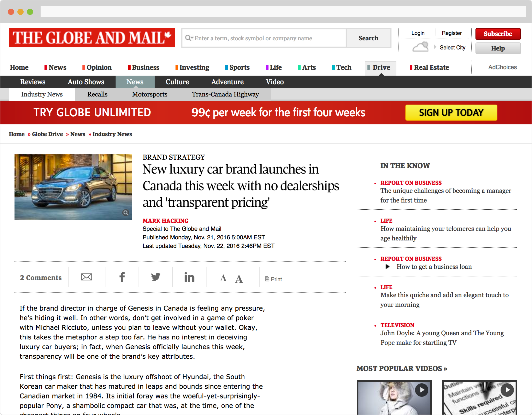Click the browser address bar
The image size is (532, 415).
click(x=283, y=12)
